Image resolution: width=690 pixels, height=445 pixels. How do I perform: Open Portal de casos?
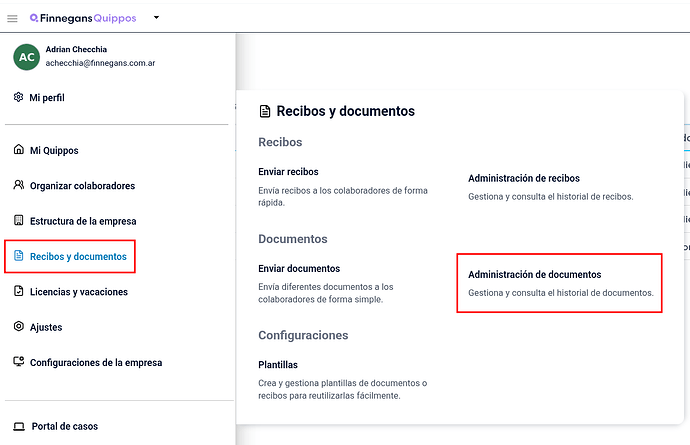click(65, 426)
